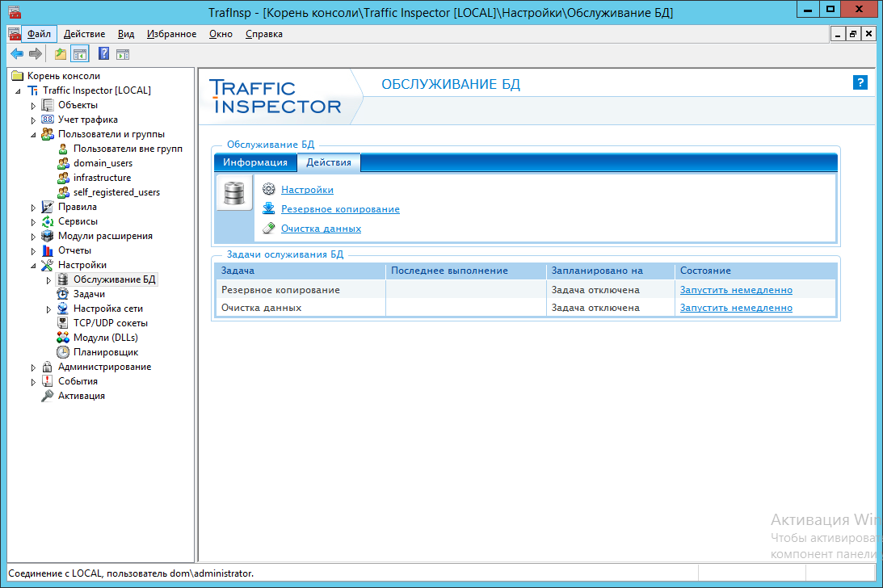Select Пользователи вне групп item

click(x=128, y=149)
